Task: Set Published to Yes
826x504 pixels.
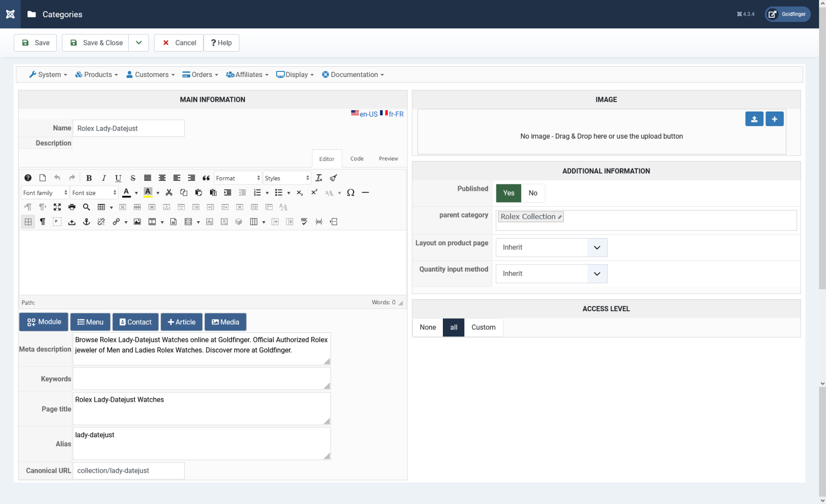Action: tap(509, 193)
